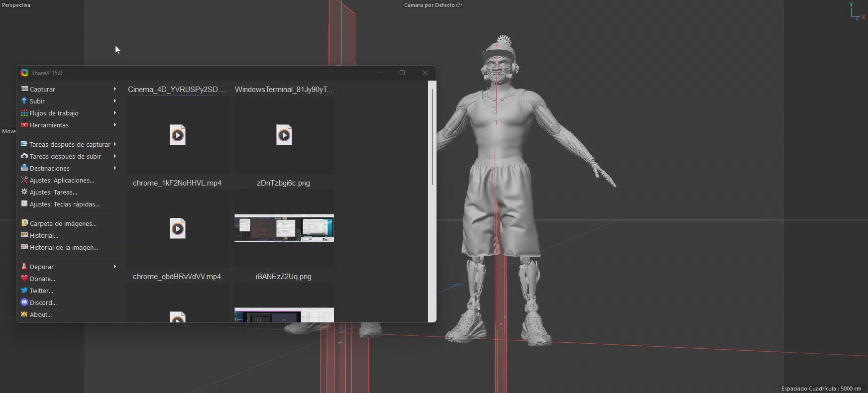Expand the Flujos de trabajo submenu arrow
Viewport: 868px width, 393px height.
(115, 113)
